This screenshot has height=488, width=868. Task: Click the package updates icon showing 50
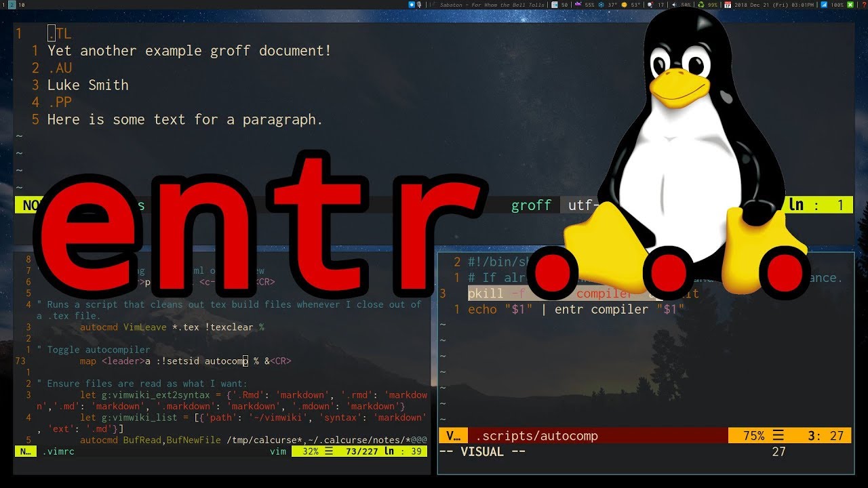(555, 4)
